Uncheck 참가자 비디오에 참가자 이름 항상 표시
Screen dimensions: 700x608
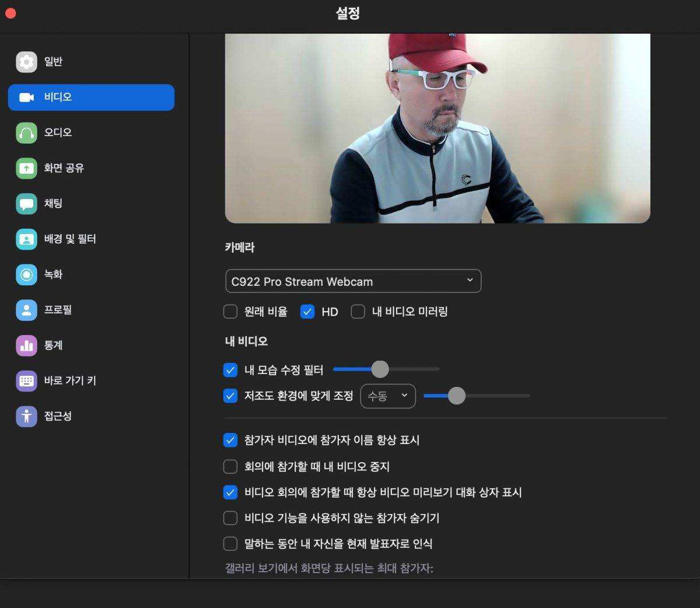(230, 440)
